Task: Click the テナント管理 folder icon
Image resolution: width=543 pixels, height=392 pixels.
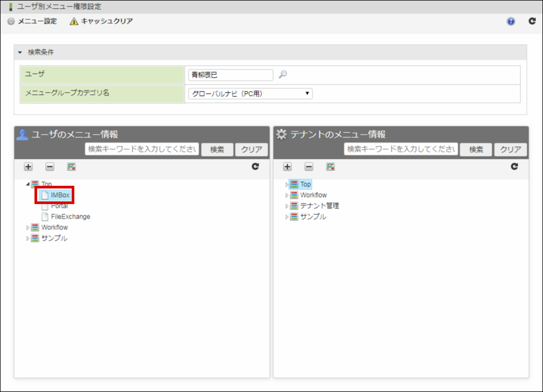Action: [x=294, y=206]
